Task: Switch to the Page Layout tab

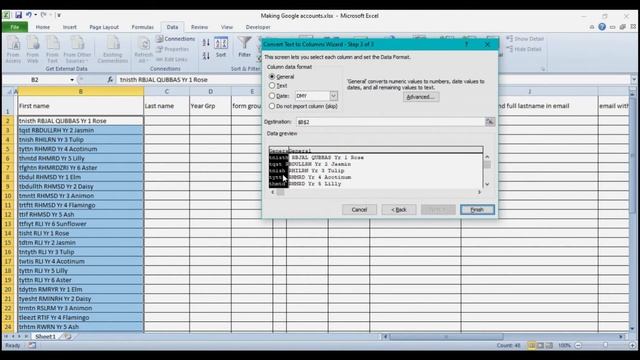Action: pyautogui.click(x=104, y=27)
